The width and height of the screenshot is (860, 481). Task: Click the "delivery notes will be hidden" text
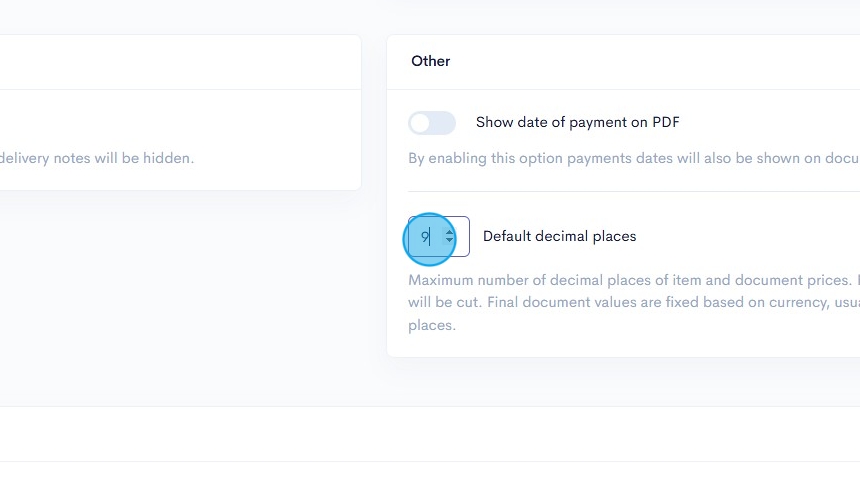[x=98, y=158]
